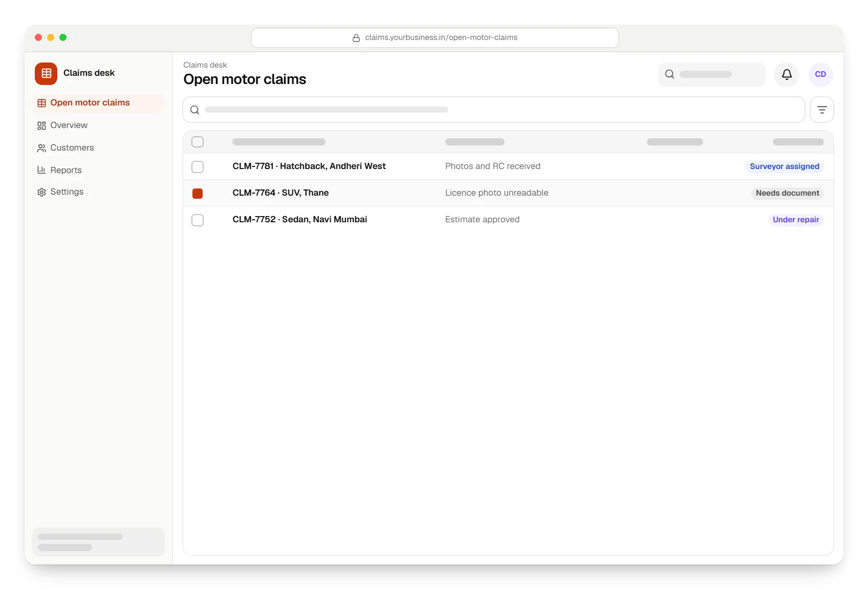This screenshot has height=589, width=868.
Task: Click the Photos and RC received note
Action: tap(493, 166)
